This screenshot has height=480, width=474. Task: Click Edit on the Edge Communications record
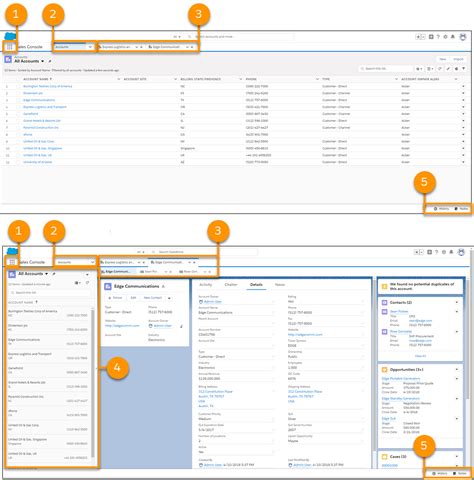[x=133, y=298]
